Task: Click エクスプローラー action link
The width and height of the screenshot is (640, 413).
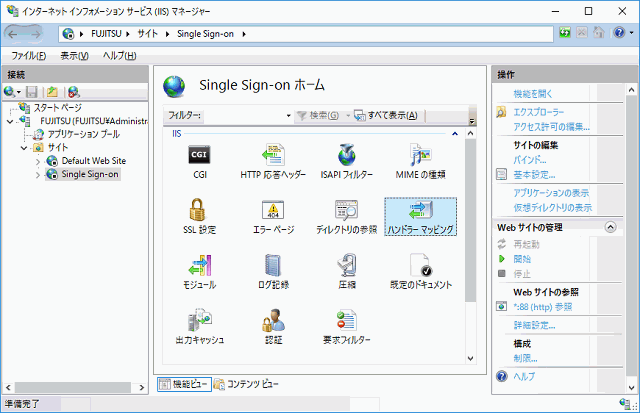Action: [x=539, y=112]
